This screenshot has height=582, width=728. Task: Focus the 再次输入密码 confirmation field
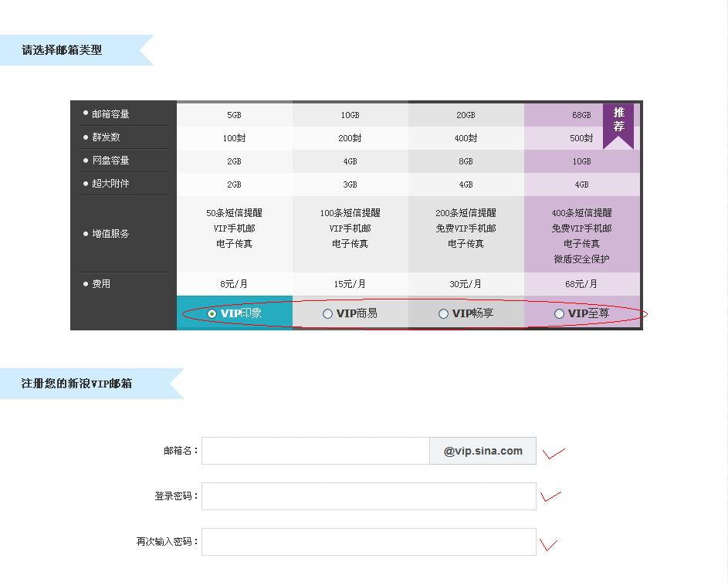pos(368,542)
